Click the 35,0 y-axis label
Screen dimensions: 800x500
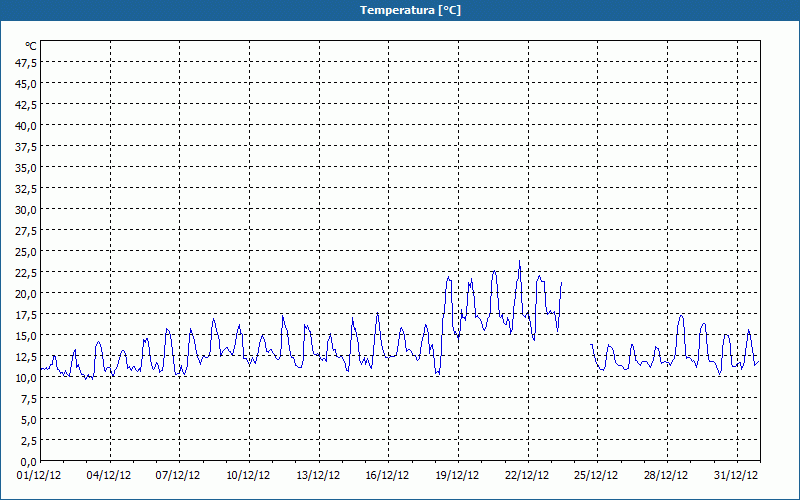[26, 168]
